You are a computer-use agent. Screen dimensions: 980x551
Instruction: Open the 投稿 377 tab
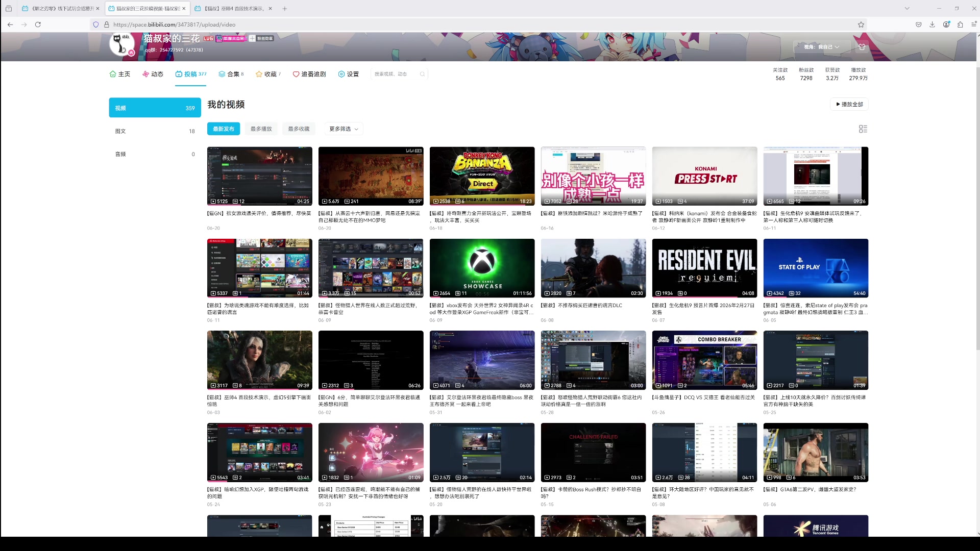[x=191, y=74]
